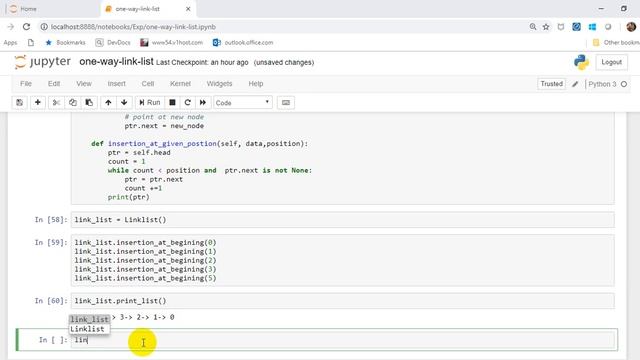Open www54.v1host.com bookmark
Viewport: 640px width, 360px height.
pos(171,42)
